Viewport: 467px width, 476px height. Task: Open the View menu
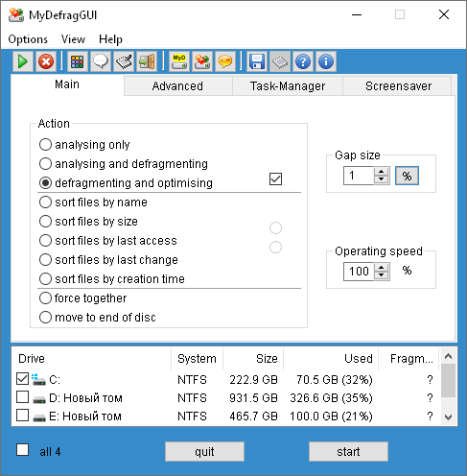pyautogui.click(x=73, y=39)
